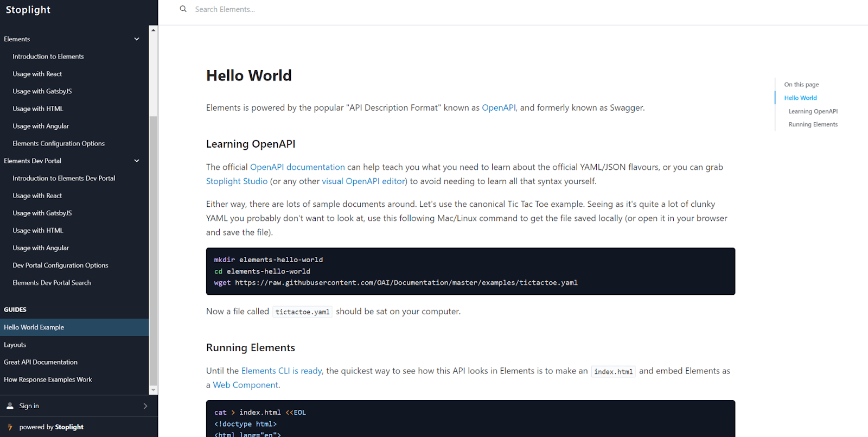868x437 pixels.
Task: Click the Stoplight logo in header
Action: click(x=28, y=10)
